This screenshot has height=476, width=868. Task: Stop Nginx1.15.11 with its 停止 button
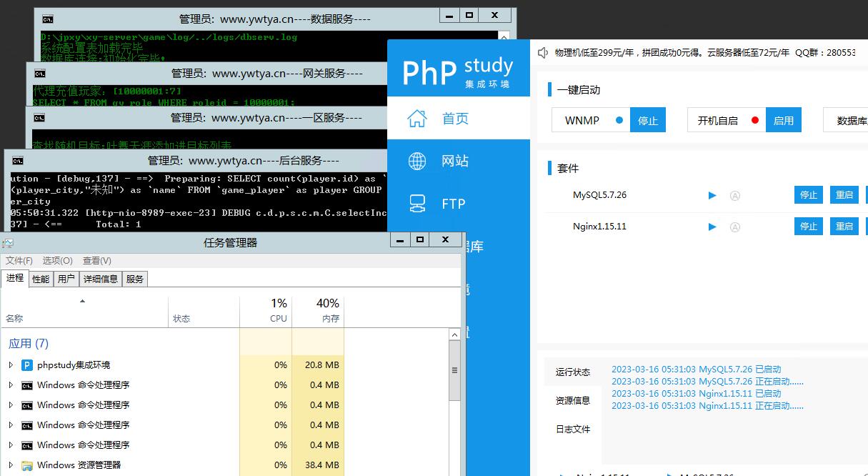point(809,227)
